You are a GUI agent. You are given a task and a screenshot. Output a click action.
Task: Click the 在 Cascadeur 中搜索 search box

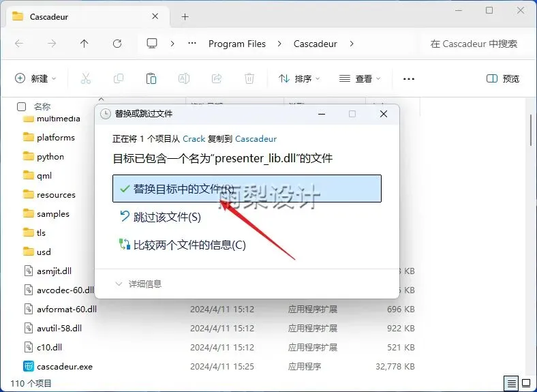pos(474,44)
